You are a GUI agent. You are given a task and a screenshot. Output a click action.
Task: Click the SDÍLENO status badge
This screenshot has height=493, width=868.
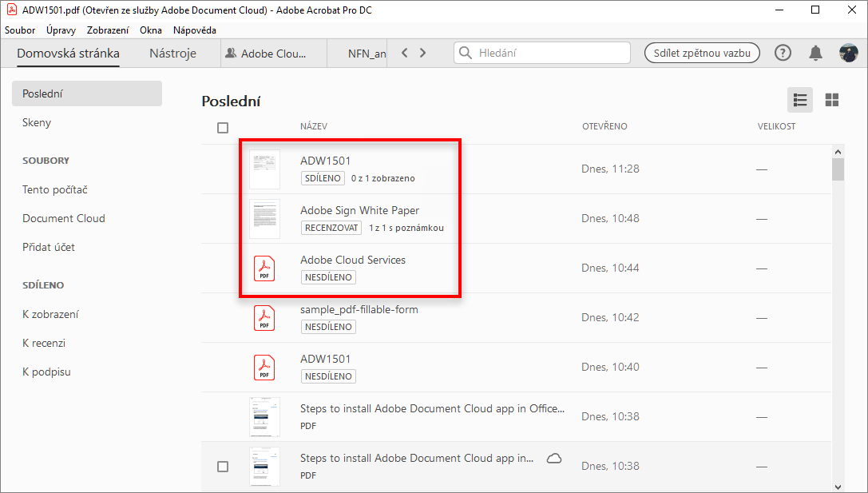(323, 178)
